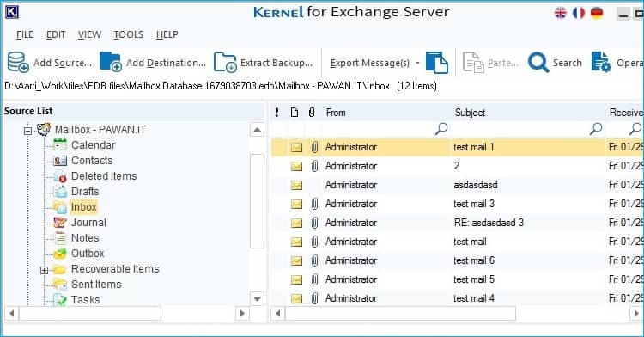This screenshot has height=337, width=644.
Task: Click search magnifier in Subject filter
Action: click(596, 129)
